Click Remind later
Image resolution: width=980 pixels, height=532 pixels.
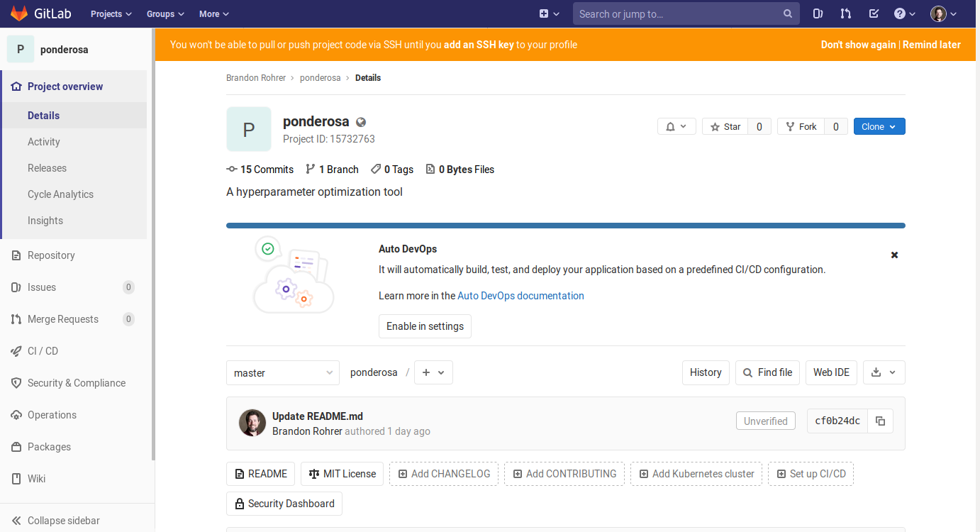pos(932,45)
